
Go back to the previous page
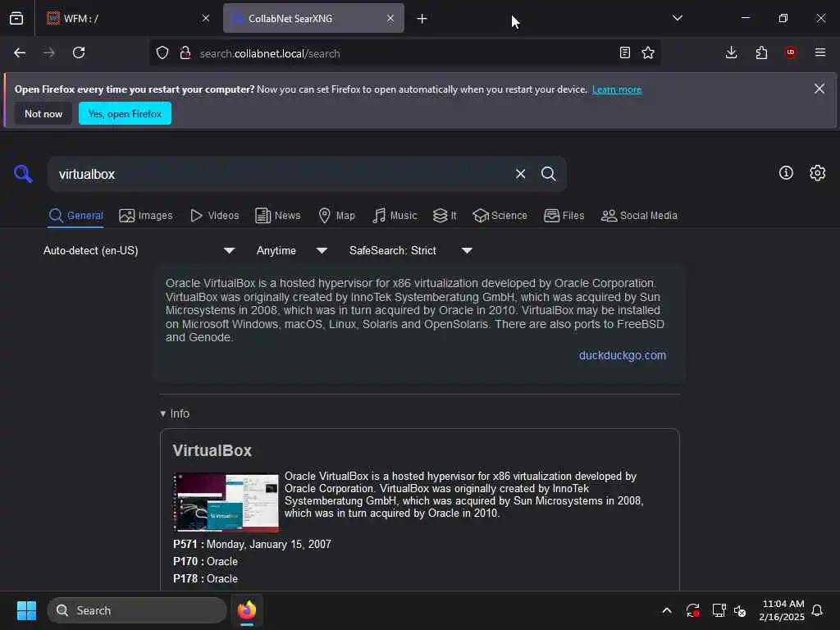click(x=20, y=52)
